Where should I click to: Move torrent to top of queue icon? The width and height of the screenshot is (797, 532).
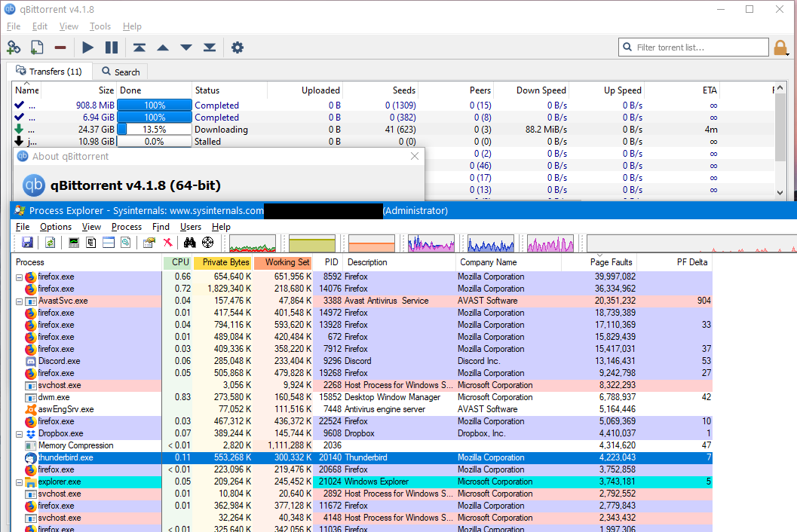(x=139, y=47)
